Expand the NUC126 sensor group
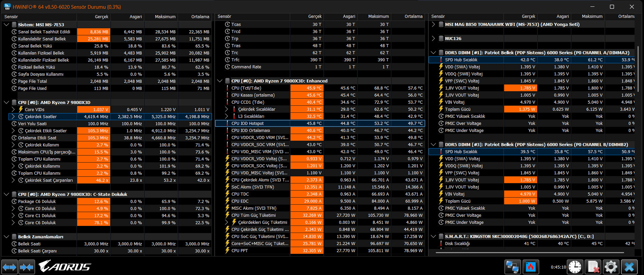 point(433,38)
